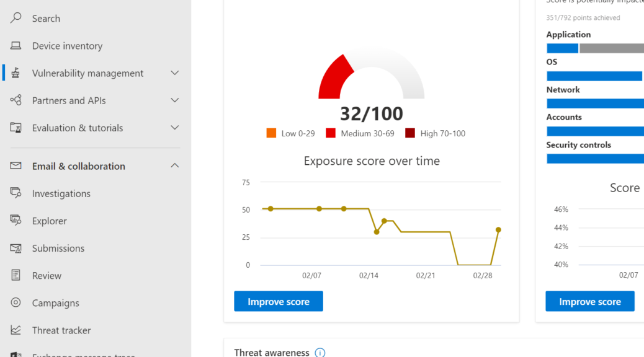
Task: Click the Vulnerability management icon
Action: click(x=16, y=73)
